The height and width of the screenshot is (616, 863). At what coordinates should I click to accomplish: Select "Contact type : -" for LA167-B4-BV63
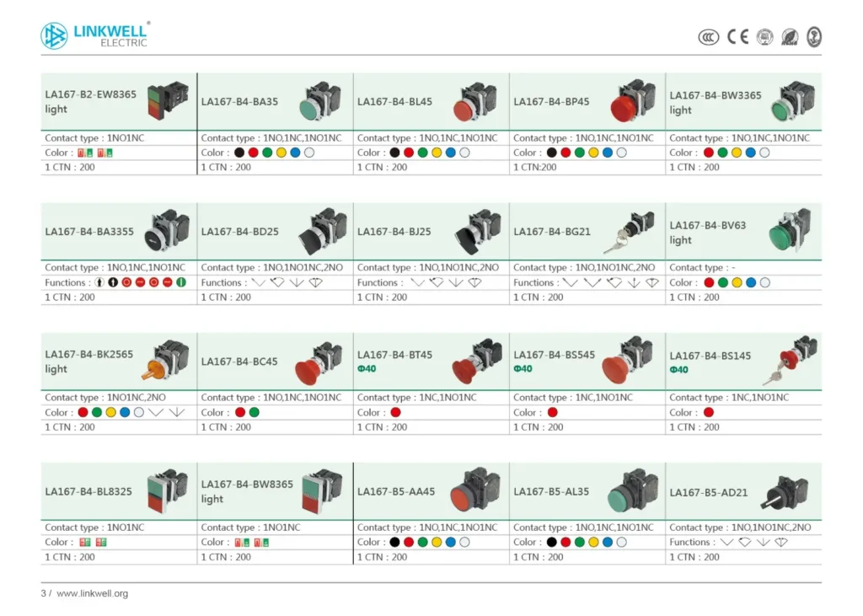(702, 267)
